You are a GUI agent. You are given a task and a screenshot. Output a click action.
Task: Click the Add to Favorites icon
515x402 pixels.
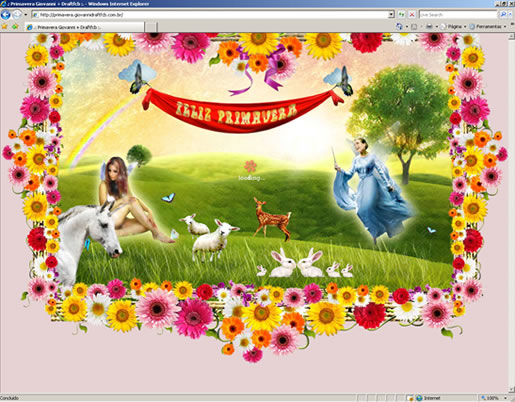click(x=15, y=26)
